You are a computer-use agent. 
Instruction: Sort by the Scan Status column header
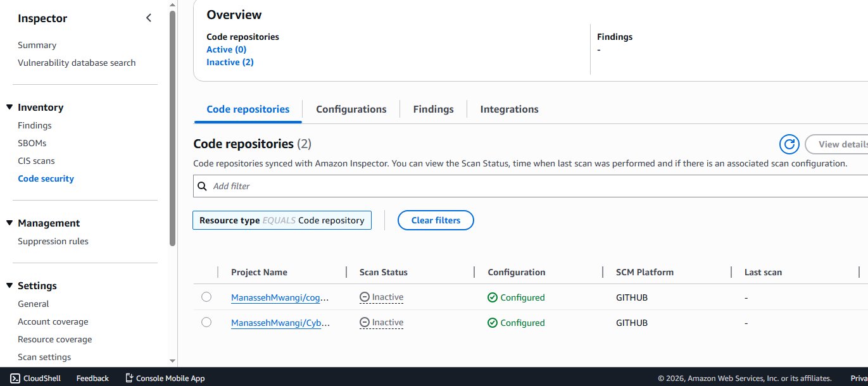384,272
